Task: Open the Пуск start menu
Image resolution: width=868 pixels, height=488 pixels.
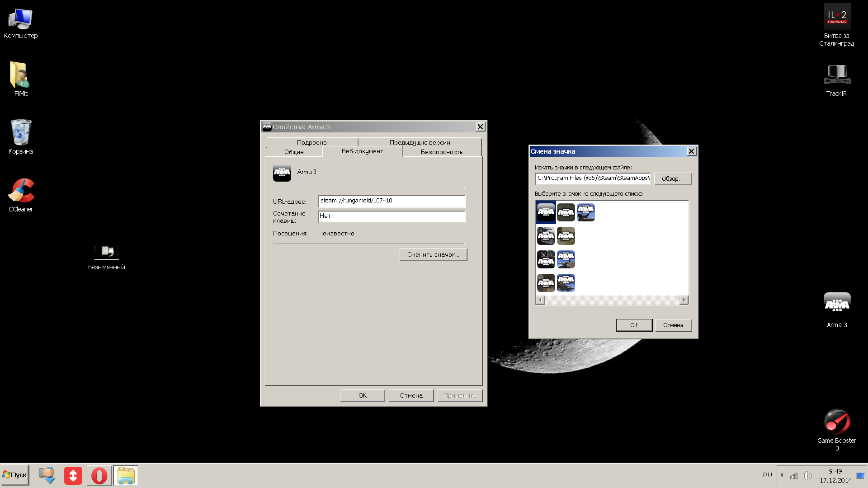Action: pyautogui.click(x=15, y=475)
